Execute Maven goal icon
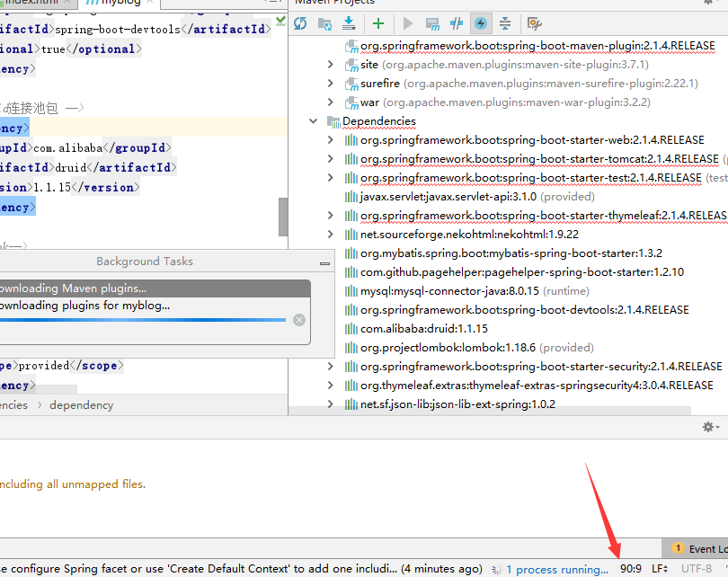Viewport: 728px width, 577px height. 432,23
